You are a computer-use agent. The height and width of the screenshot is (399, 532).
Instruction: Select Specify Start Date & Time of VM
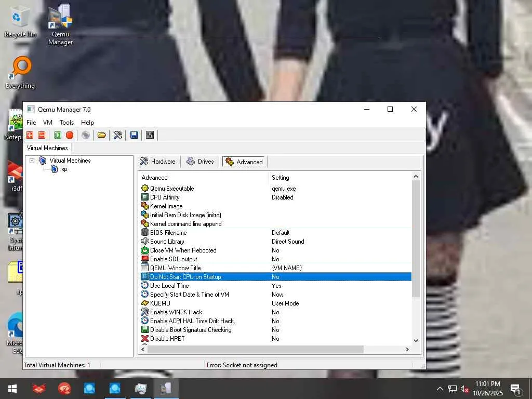[x=276, y=294]
